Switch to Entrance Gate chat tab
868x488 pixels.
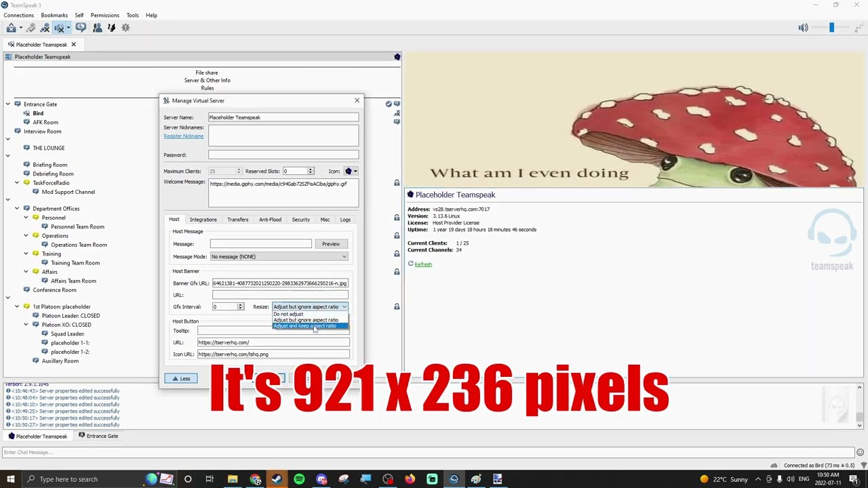pos(98,436)
